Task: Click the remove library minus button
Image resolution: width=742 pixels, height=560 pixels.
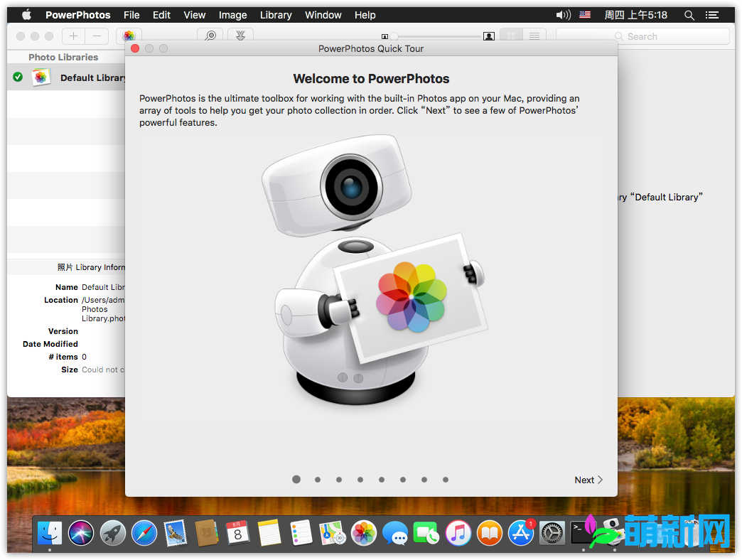Action: click(97, 36)
